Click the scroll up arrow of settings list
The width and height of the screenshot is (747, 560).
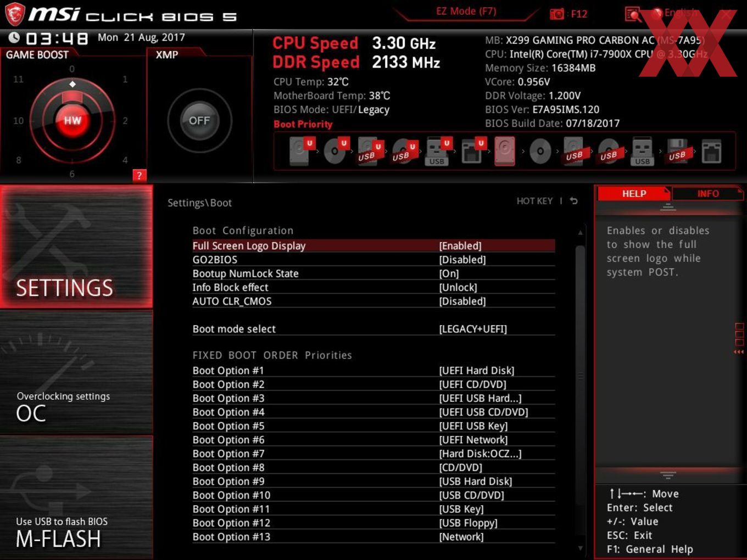click(580, 233)
